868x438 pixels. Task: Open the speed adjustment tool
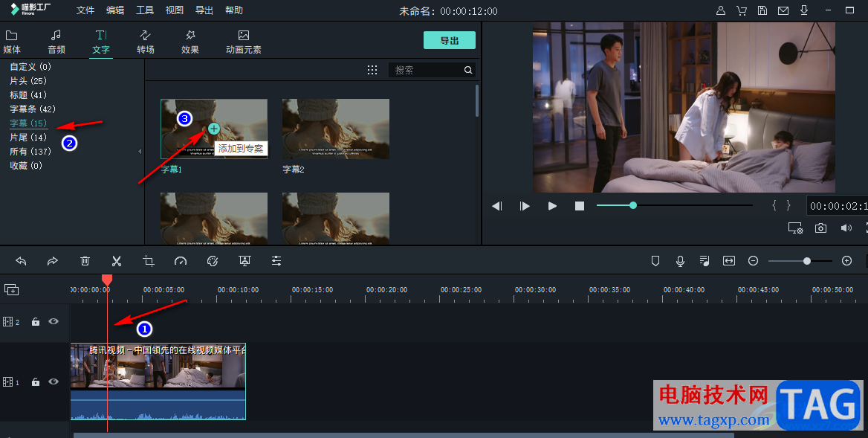(x=181, y=261)
